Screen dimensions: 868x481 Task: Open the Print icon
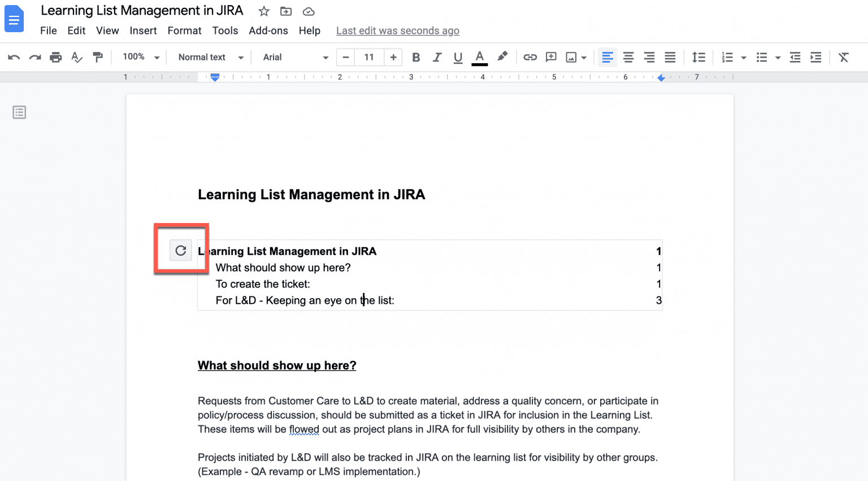tap(55, 57)
